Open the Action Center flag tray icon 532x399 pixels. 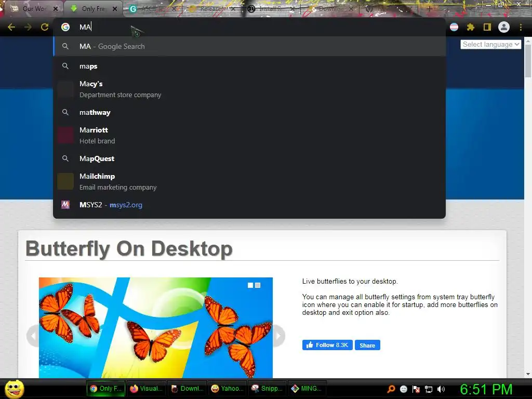click(x=416, y=389)
